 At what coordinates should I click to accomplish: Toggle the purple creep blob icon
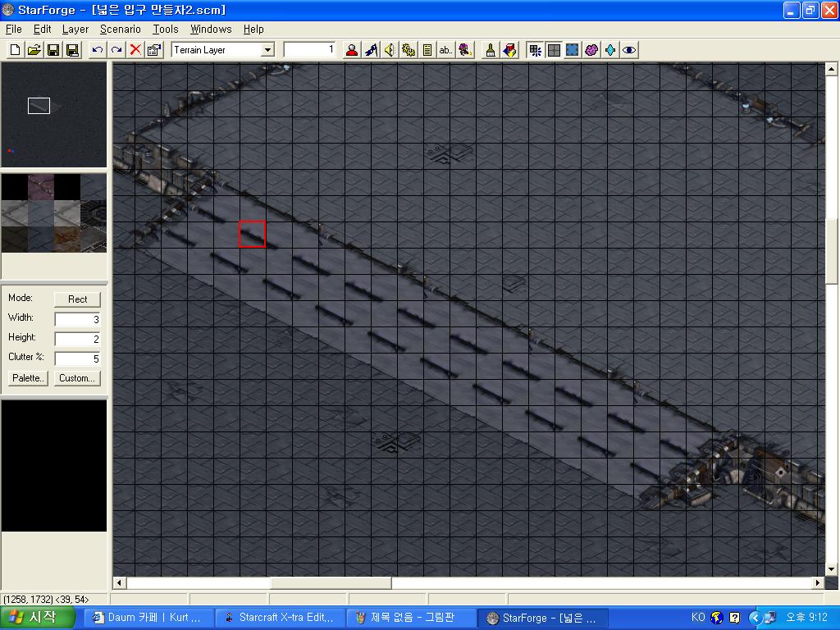591,50
